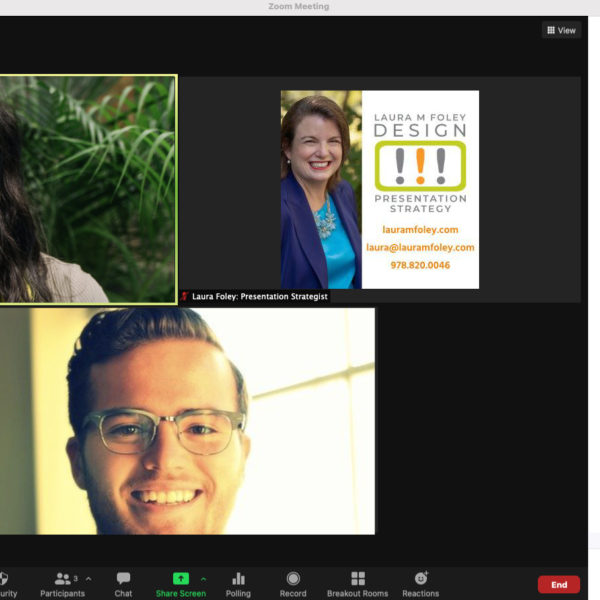
Task: Open the Reactions menu
Action: coord(421,584)
